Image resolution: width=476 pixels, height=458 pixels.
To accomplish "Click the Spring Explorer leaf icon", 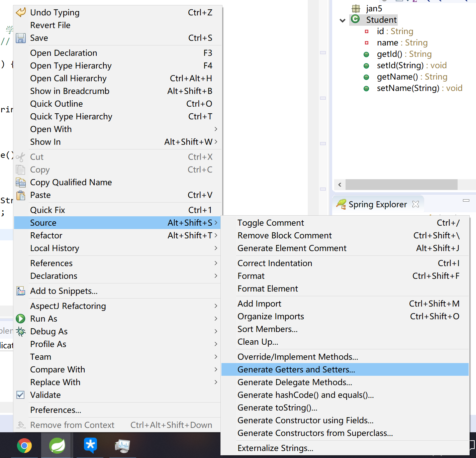I will tap(341, 204).
